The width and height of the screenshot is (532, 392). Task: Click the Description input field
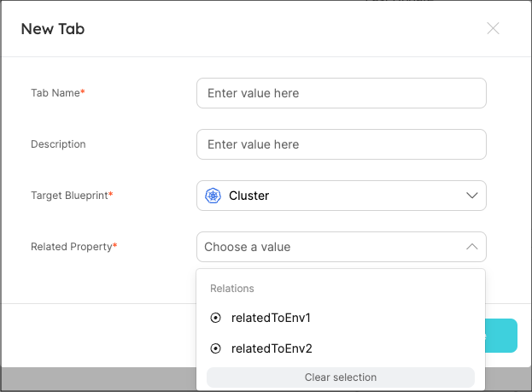pos(342,144)
